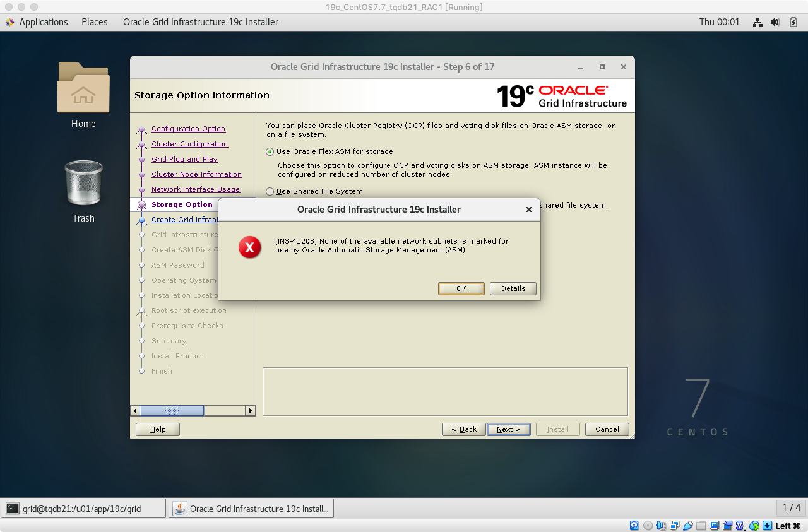Image resolution: width=808 pixels, height=532 pixels.
Task: Open the Home folder desktop icon
Action: [83, 95]
